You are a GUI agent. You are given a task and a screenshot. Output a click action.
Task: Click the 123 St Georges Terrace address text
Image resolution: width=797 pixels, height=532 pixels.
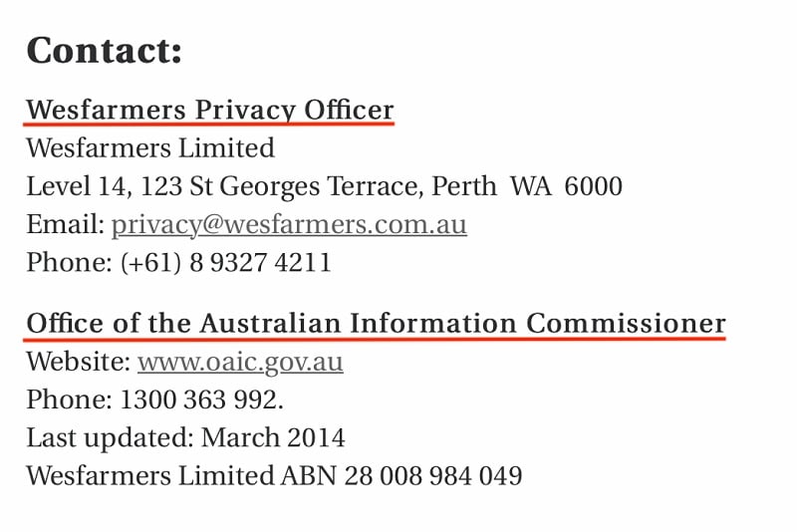[281, 186]
